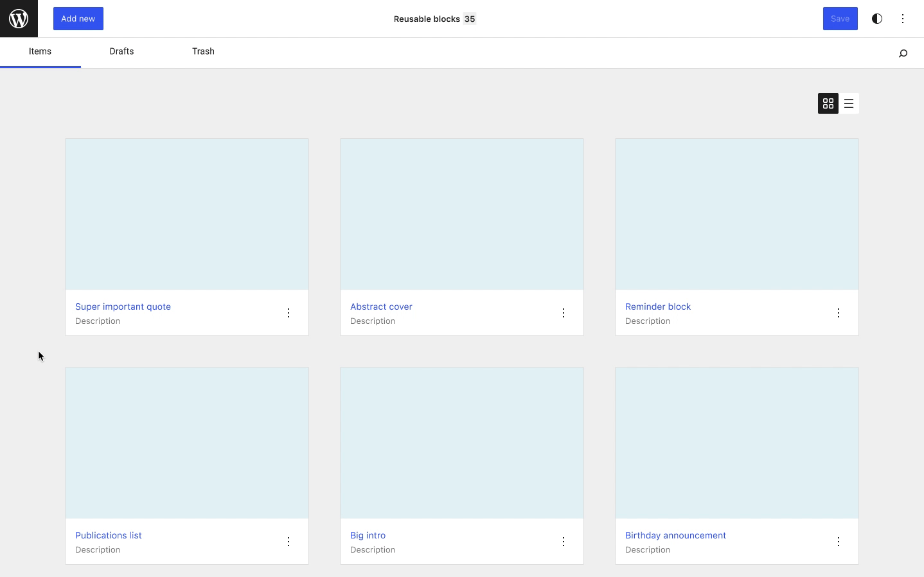Open actions menu for Abstract cover
924x577 pixels.
[564, 313]
